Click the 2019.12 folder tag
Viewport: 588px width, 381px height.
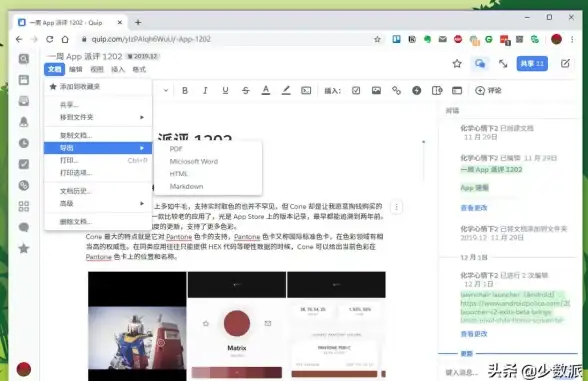142,56
